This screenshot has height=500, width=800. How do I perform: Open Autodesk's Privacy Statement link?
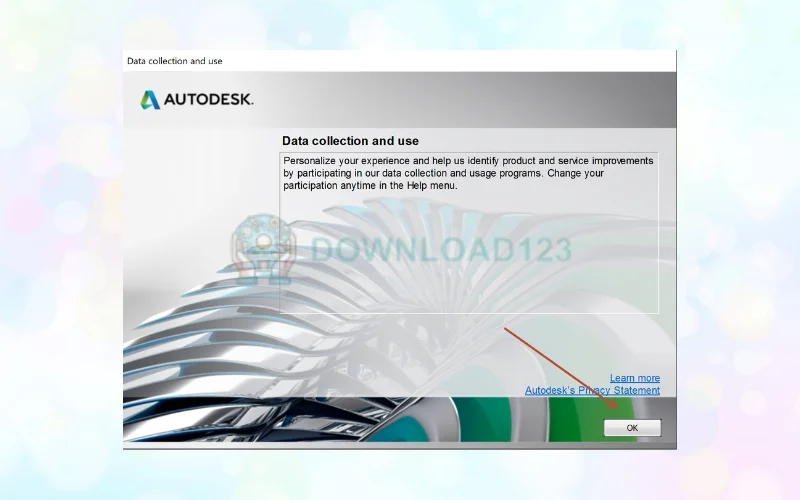coord(592,390)
